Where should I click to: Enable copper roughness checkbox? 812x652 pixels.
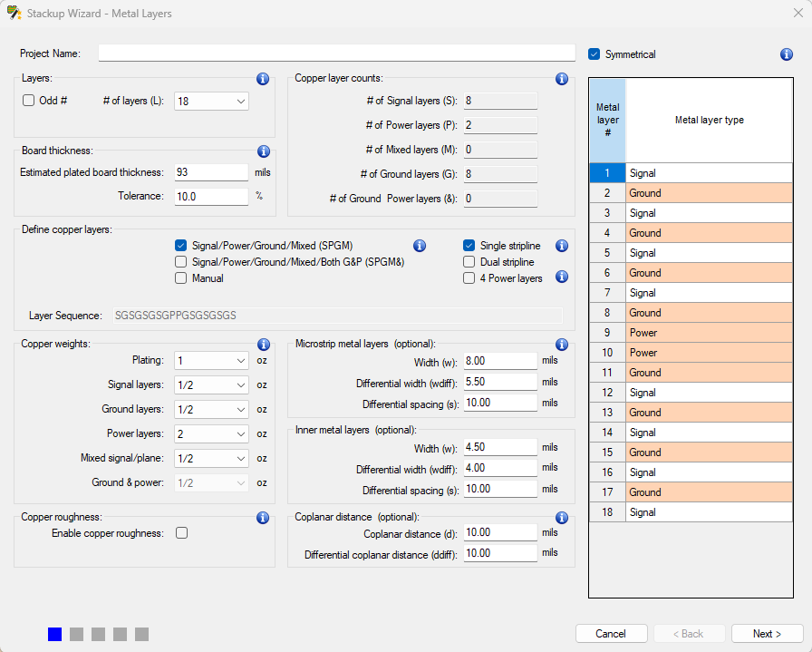(182, 533)
